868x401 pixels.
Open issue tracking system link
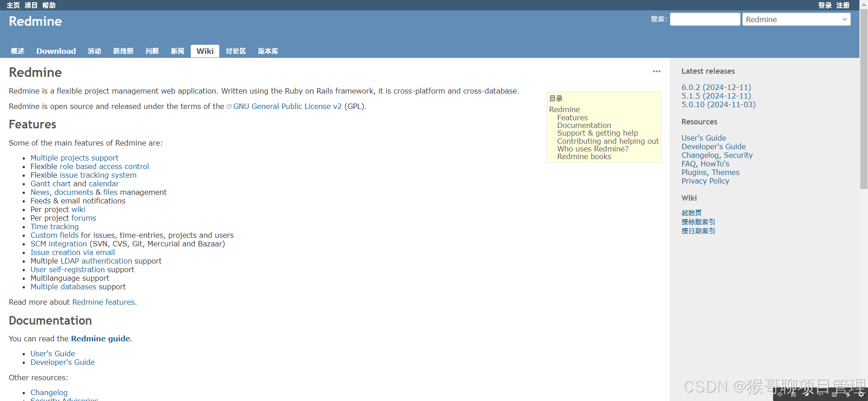[x=98, y=175]
